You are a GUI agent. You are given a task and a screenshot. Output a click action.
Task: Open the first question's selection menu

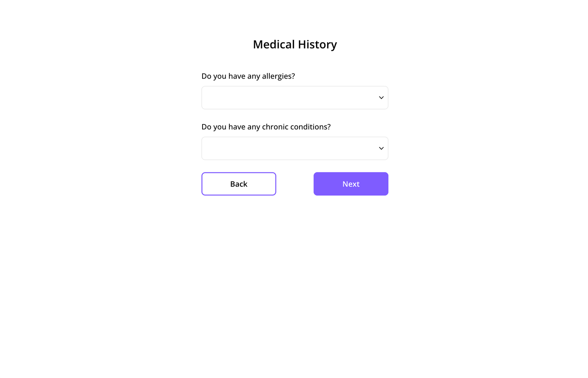pyautogui.click(x=295, y=97)
